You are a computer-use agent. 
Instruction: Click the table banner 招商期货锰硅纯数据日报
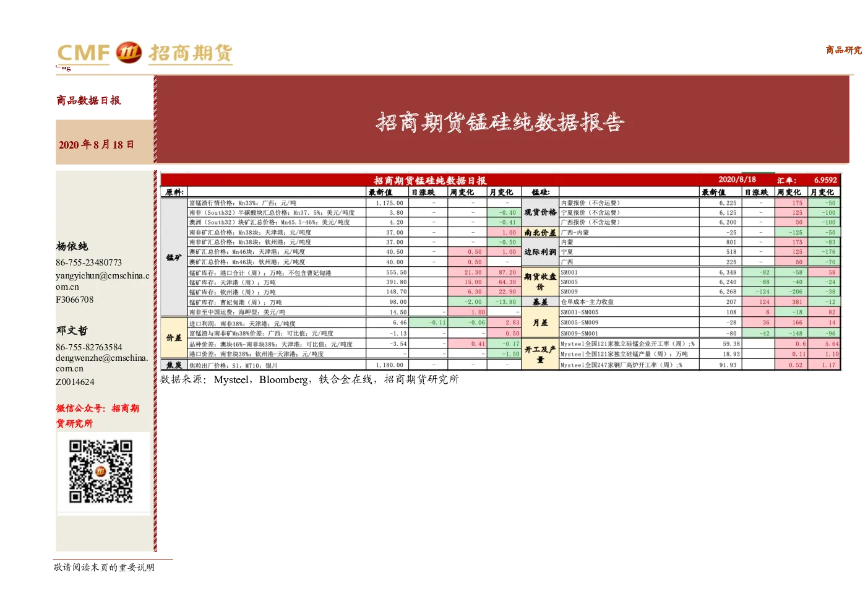tap(430, 181)
